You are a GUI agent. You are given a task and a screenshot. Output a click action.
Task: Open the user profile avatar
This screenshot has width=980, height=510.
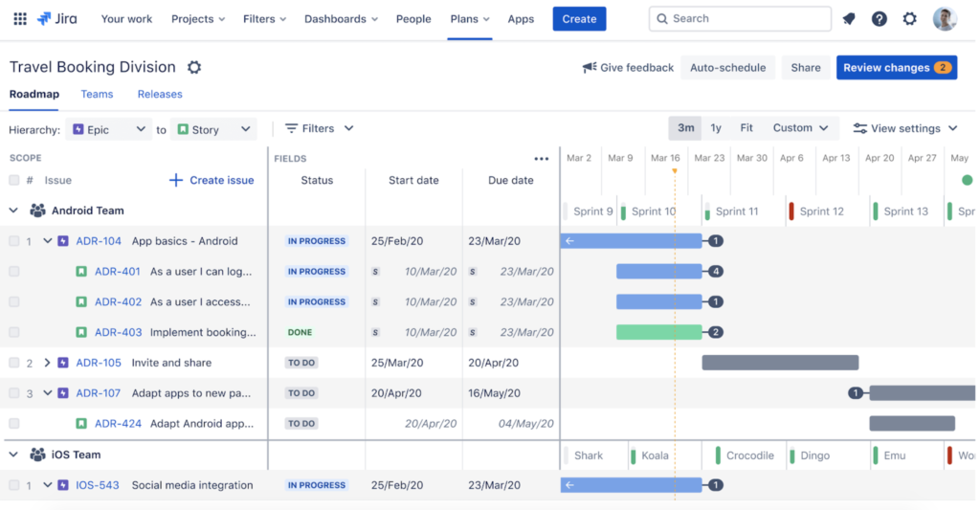(x=945, y=19)
